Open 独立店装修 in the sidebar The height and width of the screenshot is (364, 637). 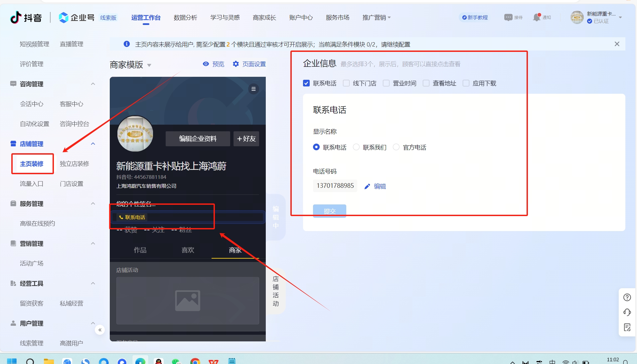pos(75,164)
